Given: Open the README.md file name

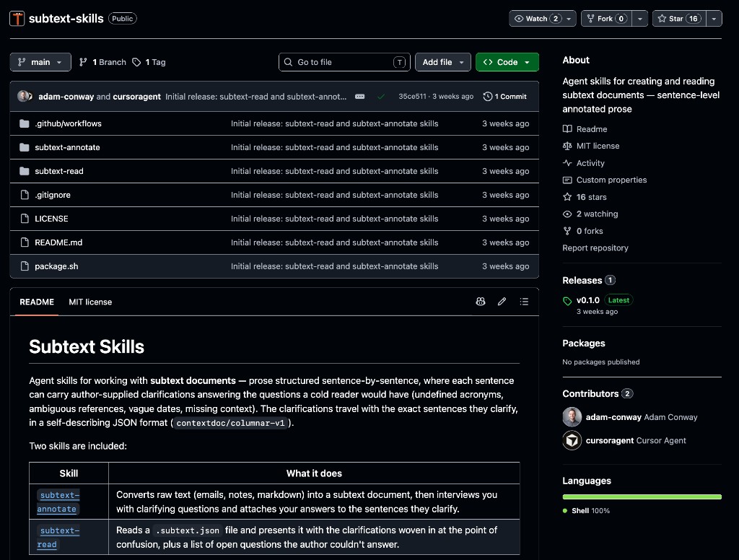Looking at the screenshot, I should click(58, 242).
